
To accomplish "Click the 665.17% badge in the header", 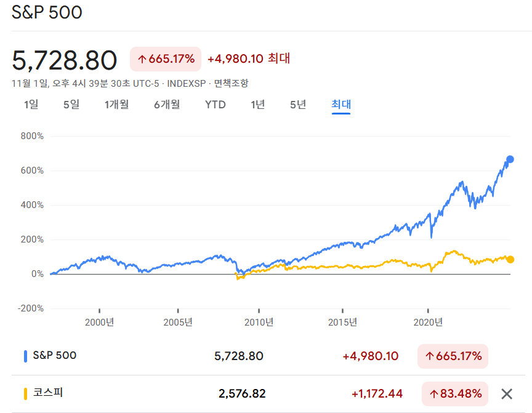I will (x=166, y=59).
